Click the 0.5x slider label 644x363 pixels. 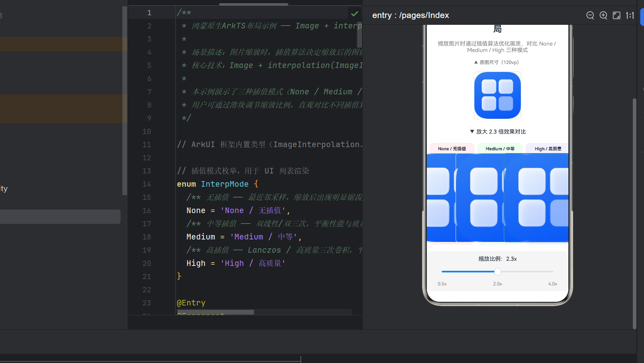(x=442, y=284)
